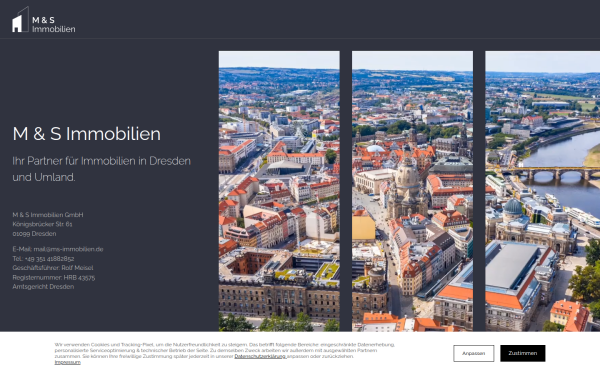
Task: Click the phone number +49 351 41882852
Action: (x=49, y=259)
